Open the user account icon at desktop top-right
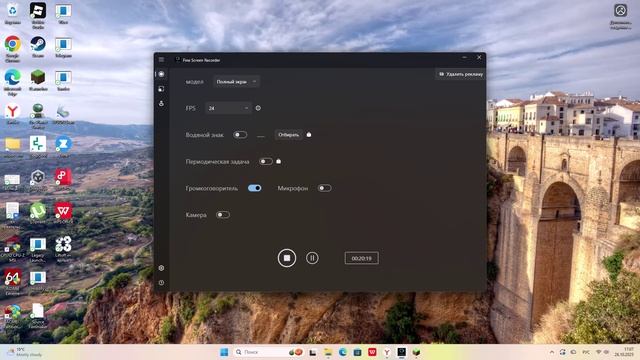 [621, 16]
